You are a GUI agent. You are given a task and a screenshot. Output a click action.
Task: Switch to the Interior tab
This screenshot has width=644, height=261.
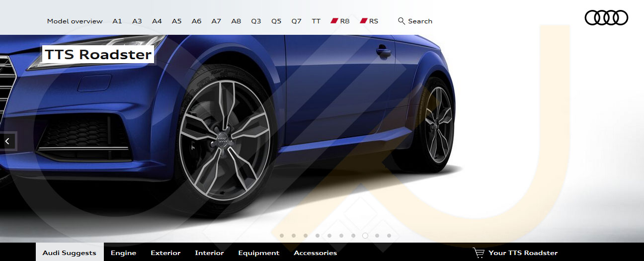pyautogui.click(x=209, y=252)
